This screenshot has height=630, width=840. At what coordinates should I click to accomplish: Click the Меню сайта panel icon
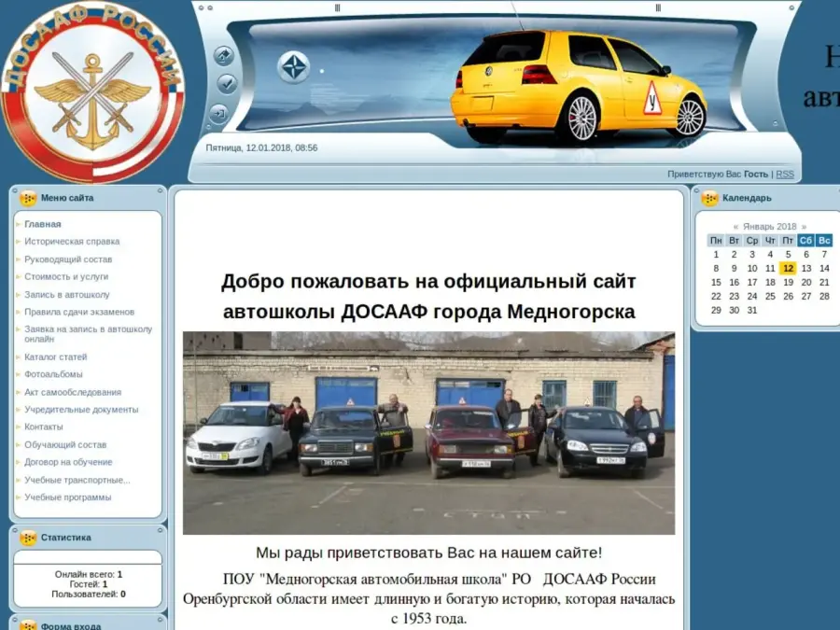[28, 198]
